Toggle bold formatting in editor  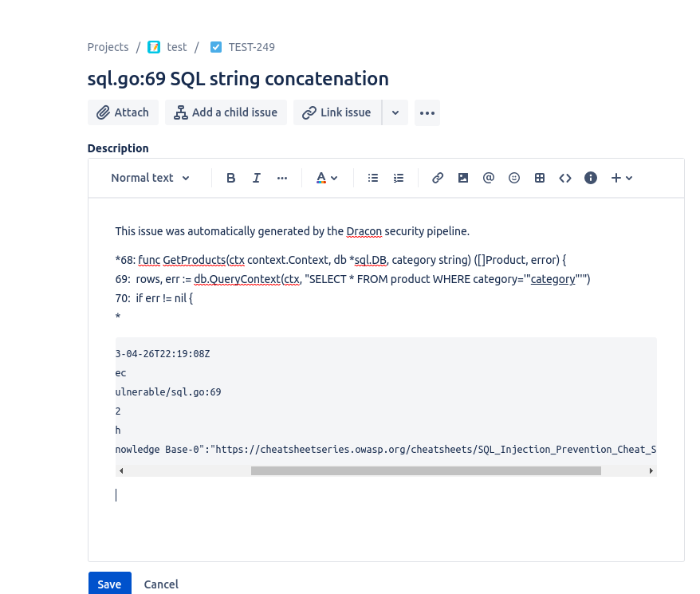pyautogui.click(x=231, y=178)
